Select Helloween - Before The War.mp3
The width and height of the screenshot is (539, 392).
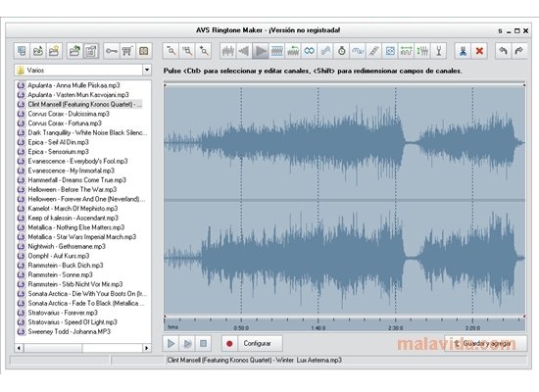pos(73,189)
